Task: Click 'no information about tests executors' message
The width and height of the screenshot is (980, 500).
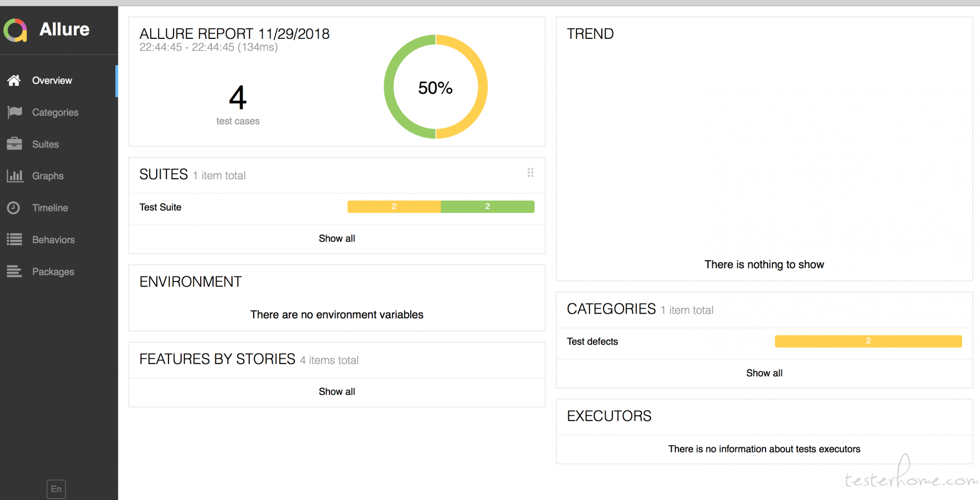Action: (x=764, y=449)
